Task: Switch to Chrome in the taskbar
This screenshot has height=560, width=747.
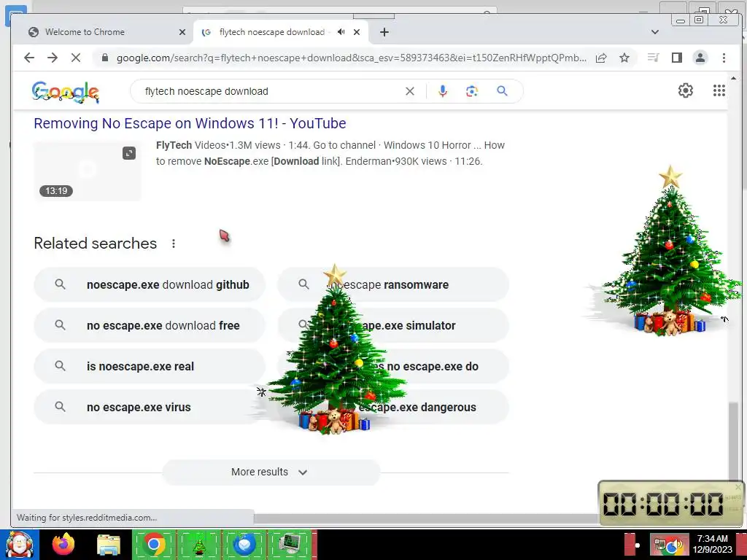Action: point(153,545)
